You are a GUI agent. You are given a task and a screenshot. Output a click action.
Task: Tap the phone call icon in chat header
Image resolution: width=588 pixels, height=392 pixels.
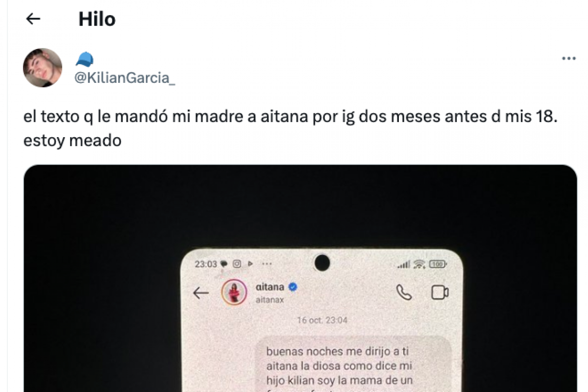(x=404, y=293)
